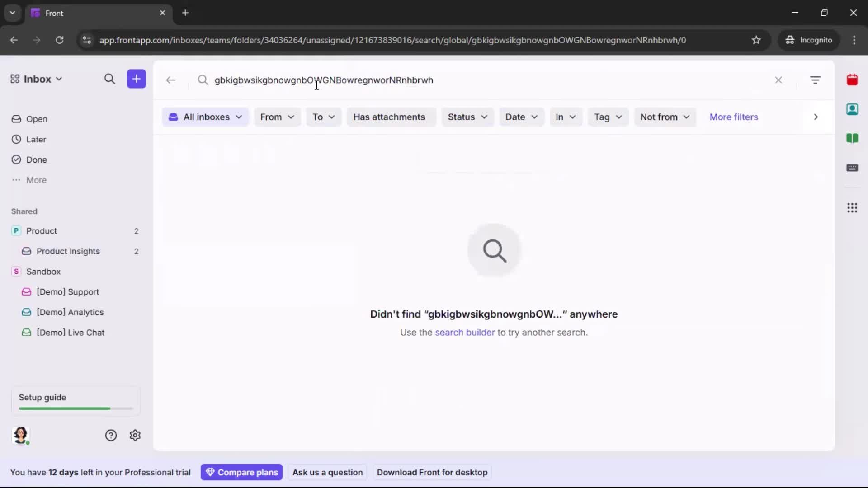Viewport: 868px width, 488px height.
Task: Click the compose new message button
Action: pyautogui.click(x=136, y=79)
